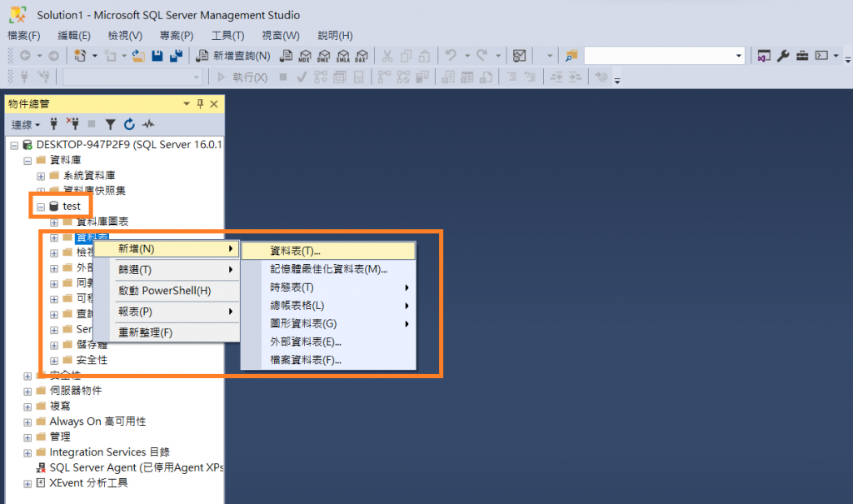
Task: Click the refresh icon in Object Explorer
Action: [129, 125]
